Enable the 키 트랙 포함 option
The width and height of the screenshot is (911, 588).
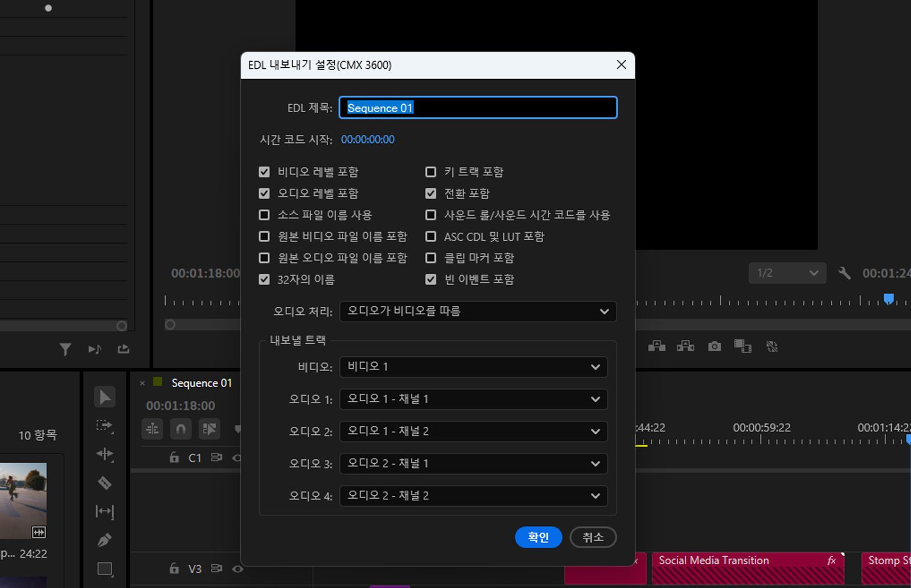[x=431, y=171]
